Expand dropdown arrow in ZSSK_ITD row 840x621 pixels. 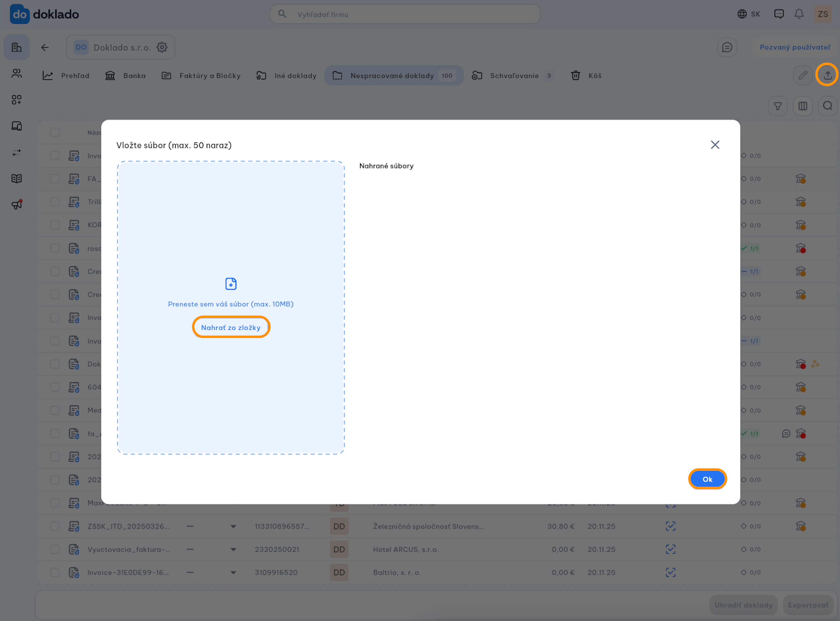(234, 527)
